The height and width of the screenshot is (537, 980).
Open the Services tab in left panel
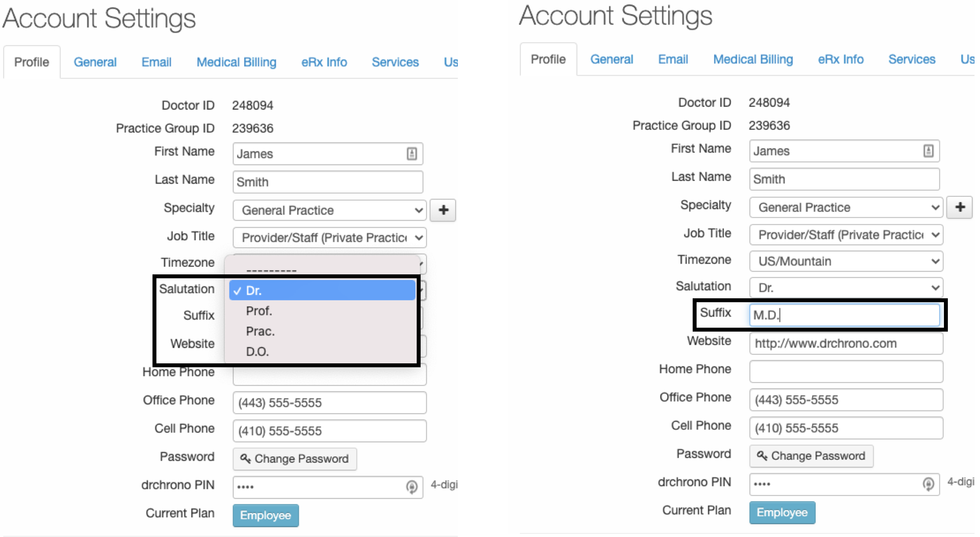(x=395, y=62)
